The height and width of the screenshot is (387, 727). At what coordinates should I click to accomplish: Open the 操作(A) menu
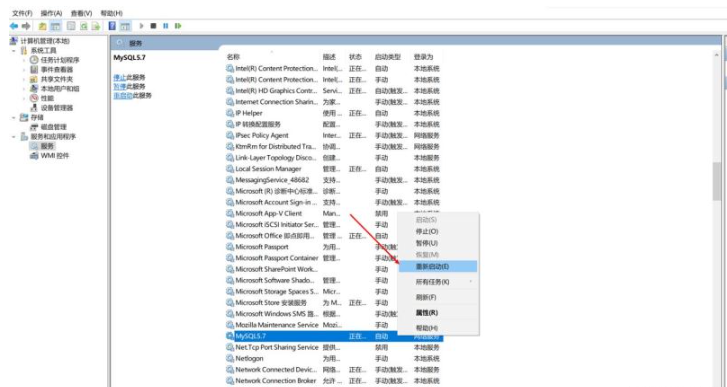pos(51,13)
